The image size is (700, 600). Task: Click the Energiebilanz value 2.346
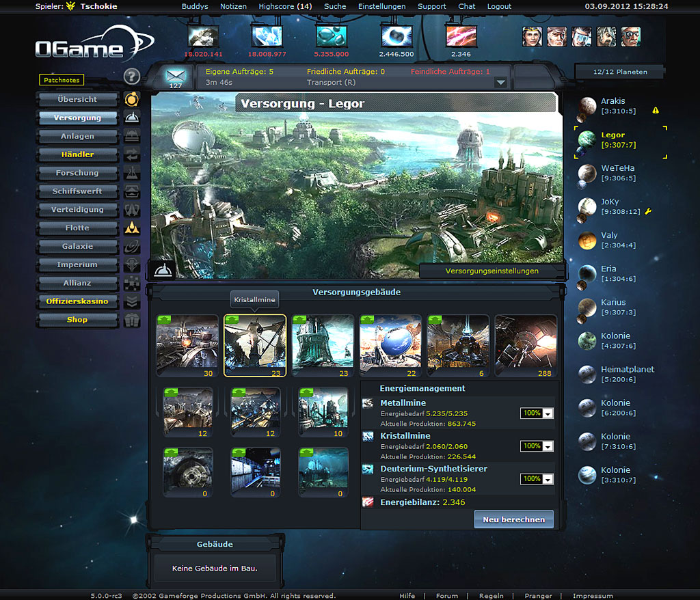point(454,502)
